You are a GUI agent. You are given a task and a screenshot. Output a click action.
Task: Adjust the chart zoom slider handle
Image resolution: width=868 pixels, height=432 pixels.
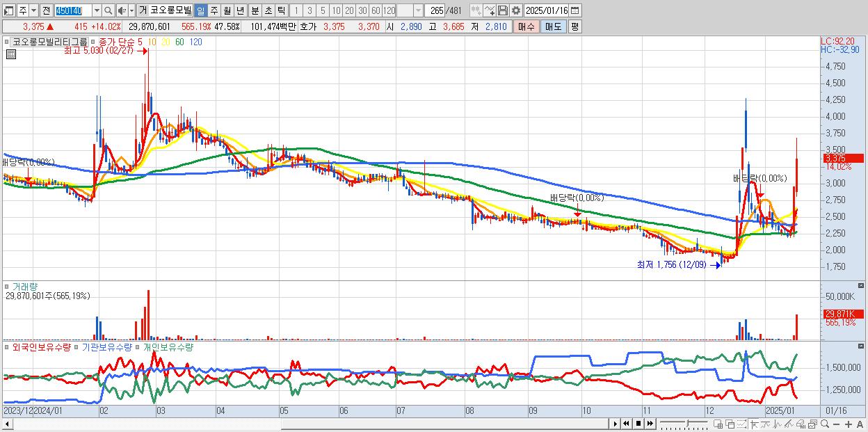pyautogui.click(x=687, y=422)
